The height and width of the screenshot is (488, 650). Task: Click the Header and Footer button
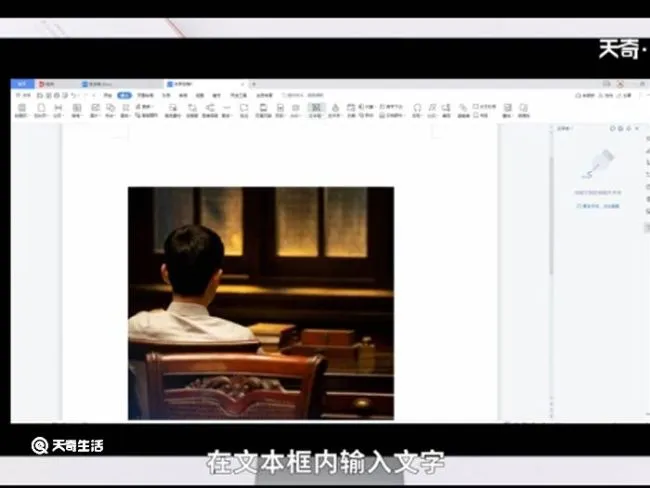[263, 111]
